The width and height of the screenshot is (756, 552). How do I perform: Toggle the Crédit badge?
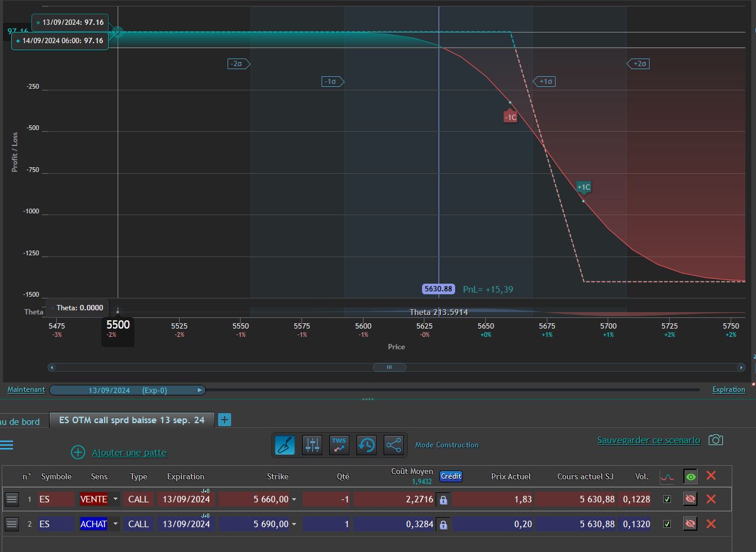(x=451, y=476)
